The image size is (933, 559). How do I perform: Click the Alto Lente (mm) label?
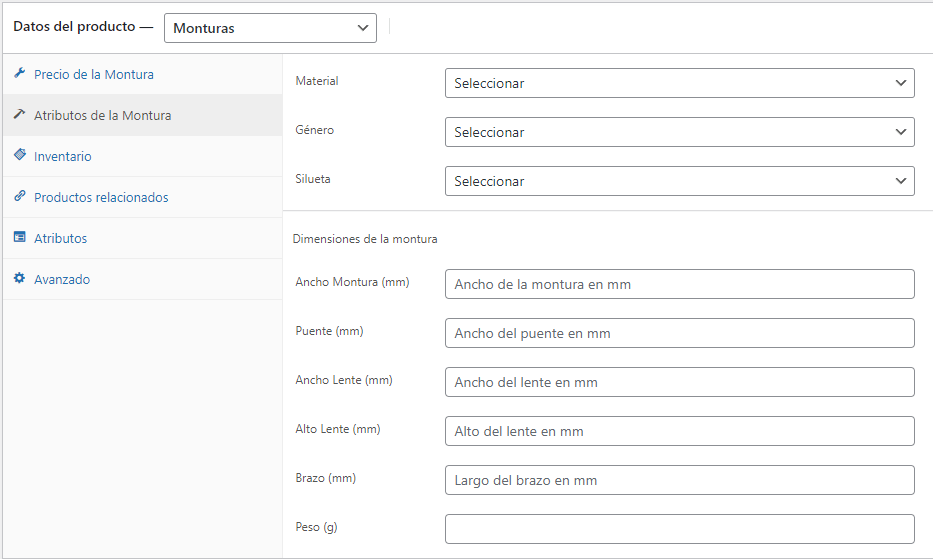[337, 429]
